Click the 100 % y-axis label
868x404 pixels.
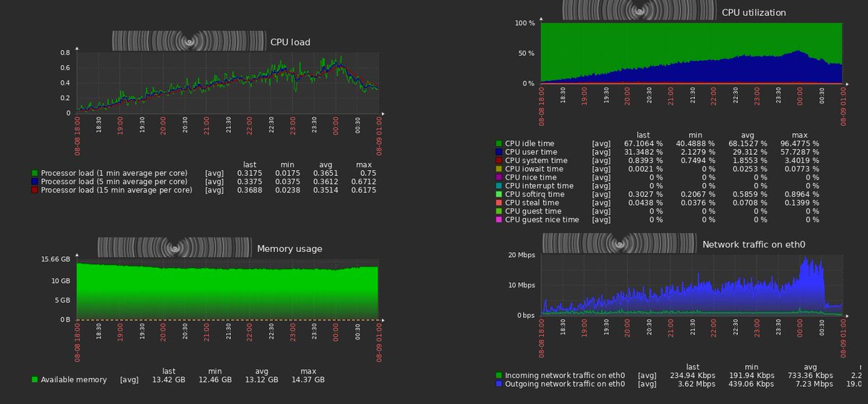click(524, 23)
